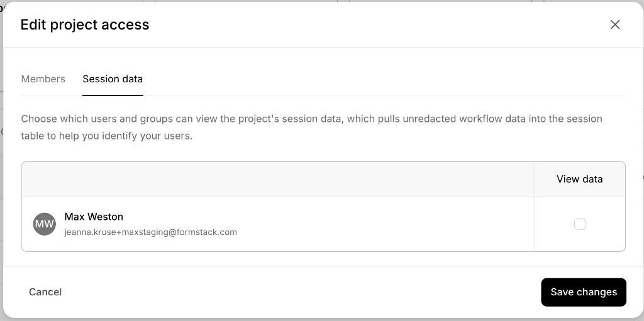
Task: Close the Edit project access dialog
Action: 615,24
